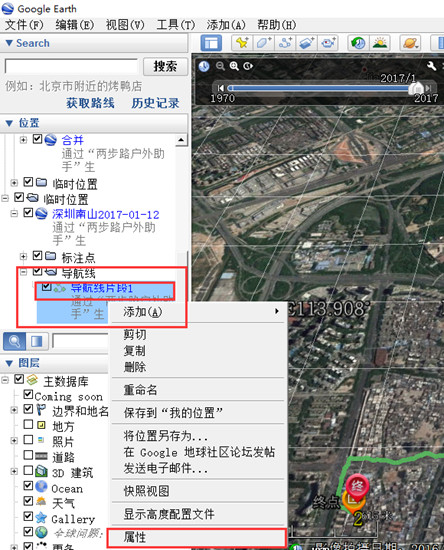Viewport: 444px width, 550px height.
Task: Click 删除 in the context menu
Action: [199, 367]
